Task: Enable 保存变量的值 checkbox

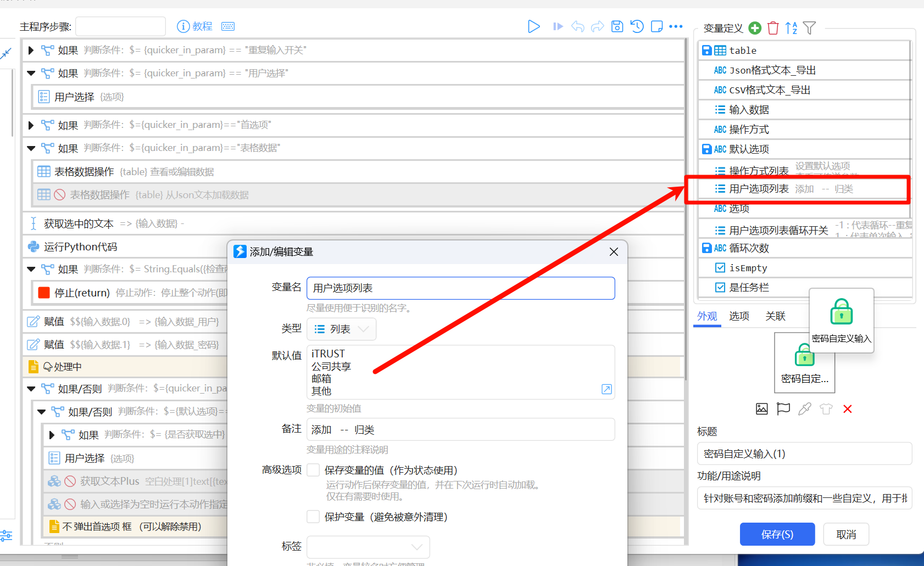Action: point(313,470)
